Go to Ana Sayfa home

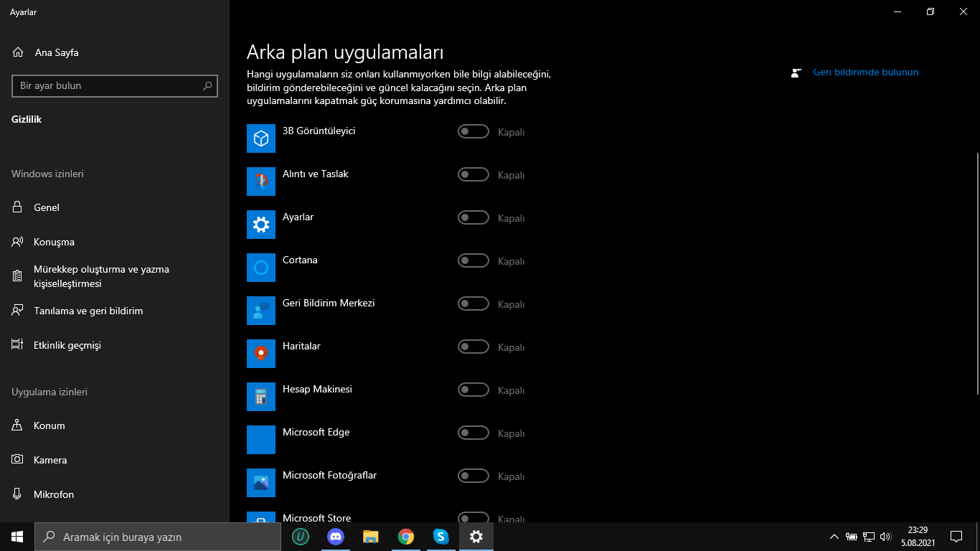tap(115, 52)
